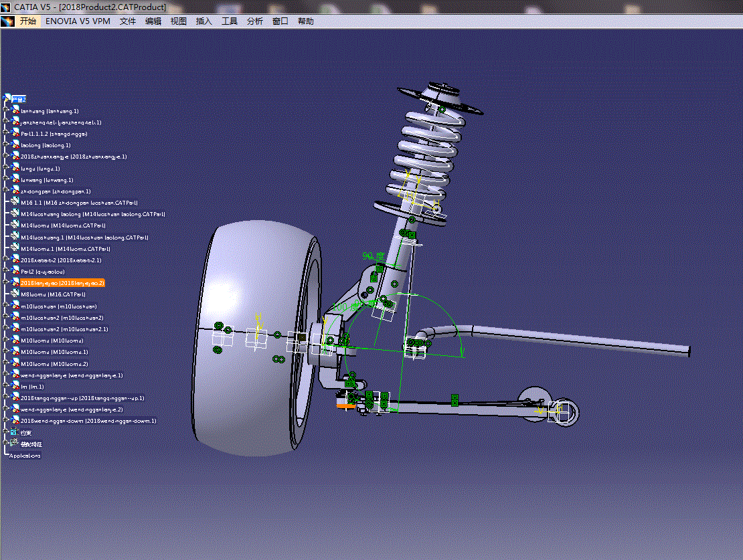Select the 2018xiabaibi2 (2018xiabaibi2.1) label

coord(61,260)
